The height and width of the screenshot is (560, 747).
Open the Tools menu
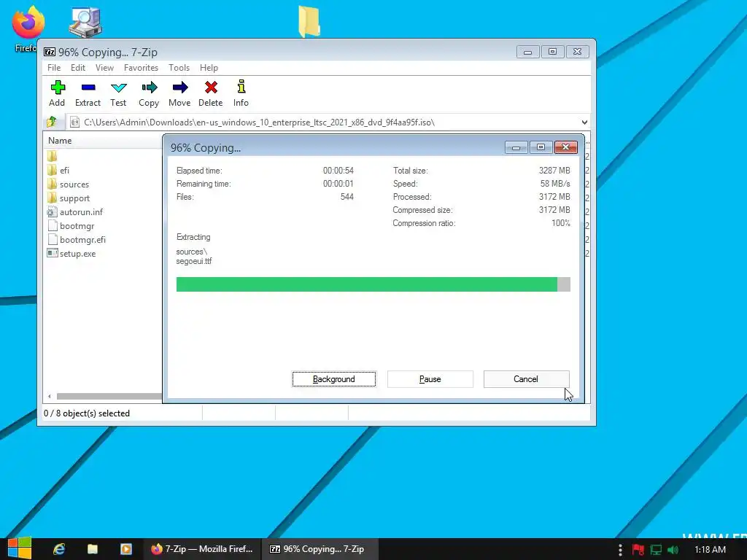179,68
